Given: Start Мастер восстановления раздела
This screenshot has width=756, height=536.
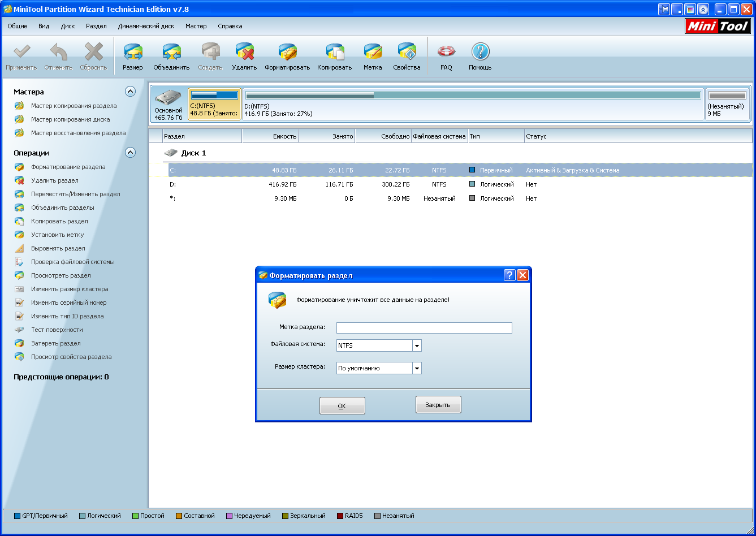Looking at the screenshot, I should (x=79, y=133).
